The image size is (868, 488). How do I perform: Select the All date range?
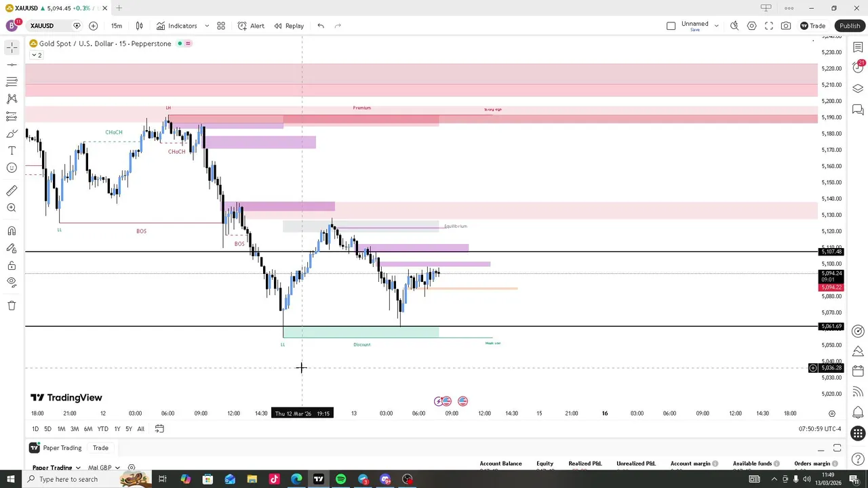pos(140,429)
